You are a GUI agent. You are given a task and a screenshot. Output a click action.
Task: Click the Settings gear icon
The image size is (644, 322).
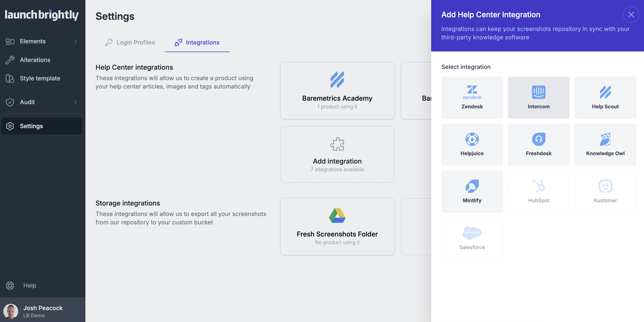pyautogui.click(x=10, y=126)
